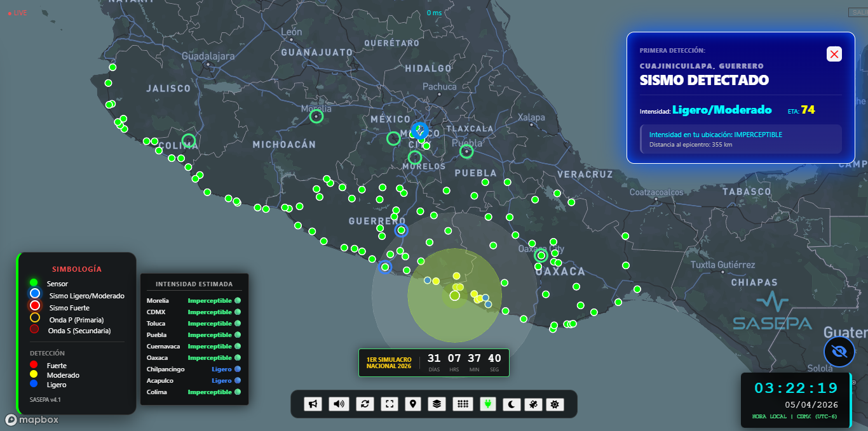The height and width of the screenshot is (431, 868).
Task: Click the megaphone alert icon
Action: [313, 404]
